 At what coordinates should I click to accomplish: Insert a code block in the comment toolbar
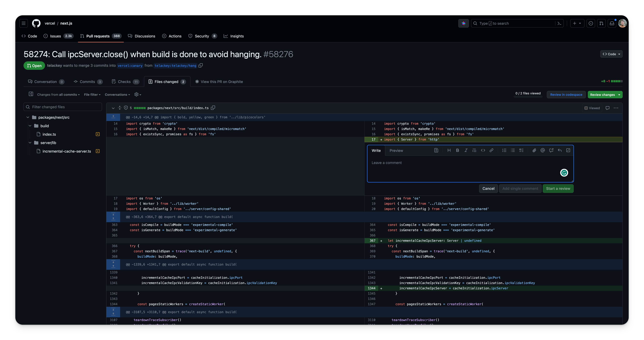point(483,150)
